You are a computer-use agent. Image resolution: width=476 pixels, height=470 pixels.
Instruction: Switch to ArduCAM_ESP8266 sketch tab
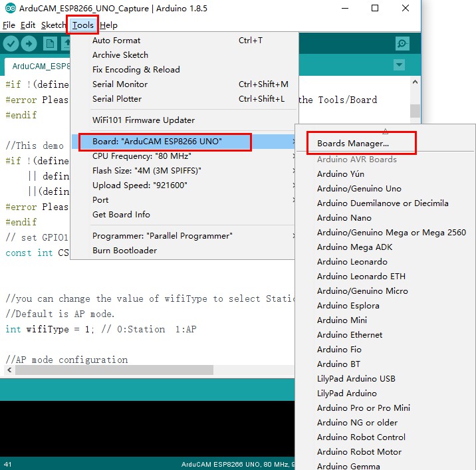pyautogui.click(x=38, y=66)
